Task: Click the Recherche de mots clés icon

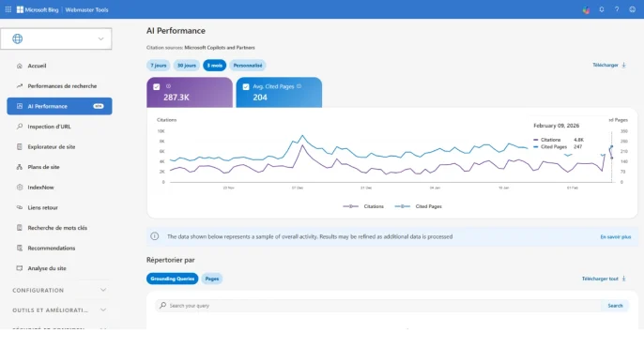Action: [x=20, y=228]
